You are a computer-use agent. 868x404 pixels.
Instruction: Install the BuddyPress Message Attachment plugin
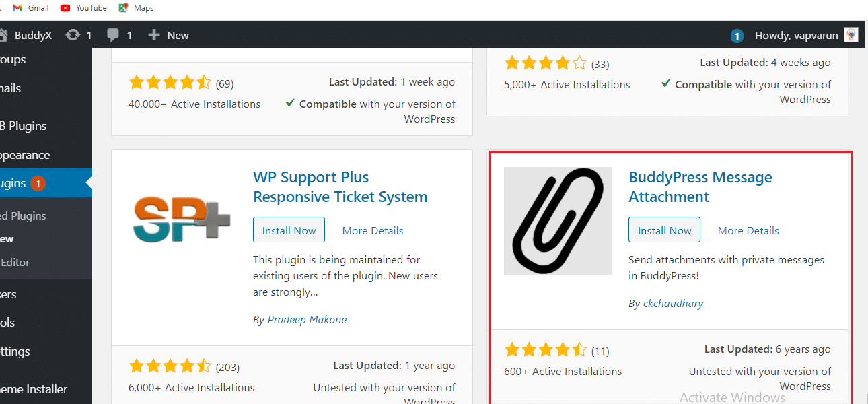click(664, 230)
